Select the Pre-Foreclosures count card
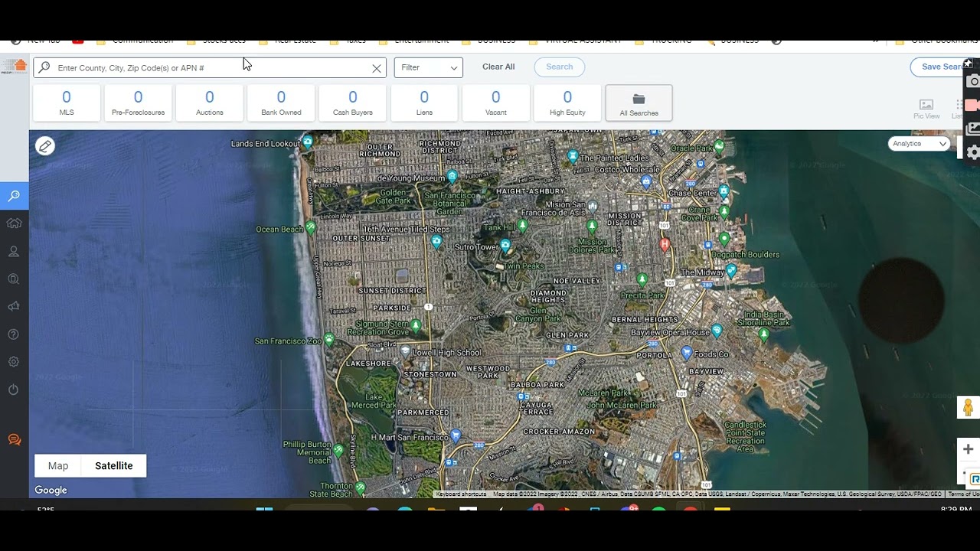Screen dimensions: 980x551 pyautogui.click(x=139, y=103)
